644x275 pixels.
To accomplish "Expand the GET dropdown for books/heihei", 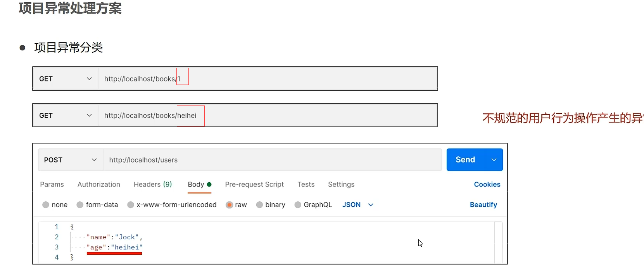I will 89,116.
